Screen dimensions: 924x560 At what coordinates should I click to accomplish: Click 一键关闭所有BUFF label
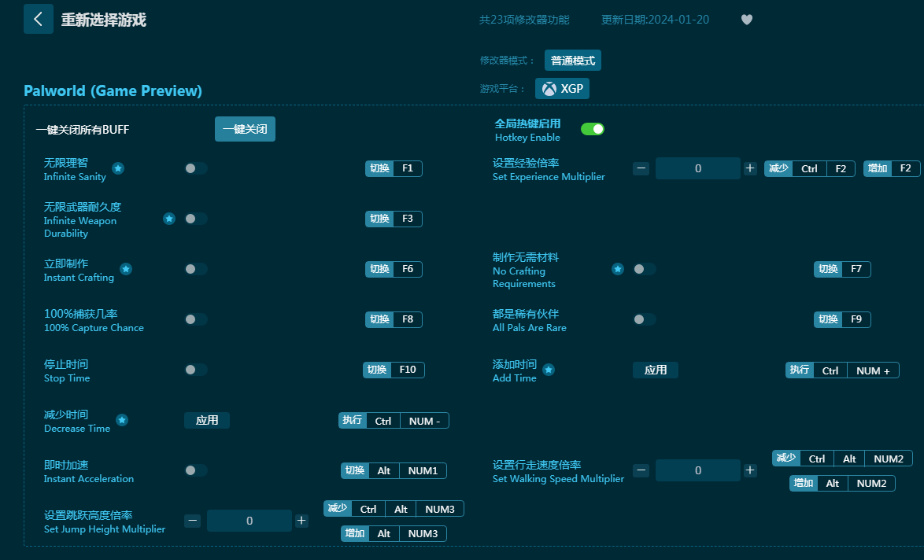(83, 130)
